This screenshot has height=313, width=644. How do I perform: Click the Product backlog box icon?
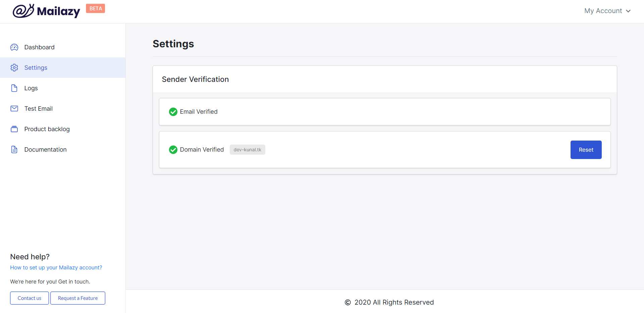click(x=14, y=129)
